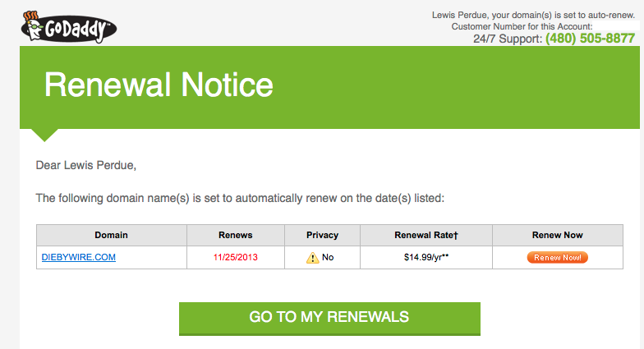The width and height of the screenshot is (644, 349).
Task: Click the orange Renew Now! button
Action: pyautogui.click(x=557, y=258)
